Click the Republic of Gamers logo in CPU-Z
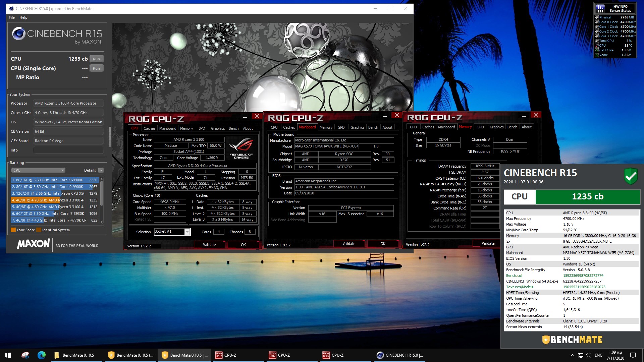This screenshot has width=644, height=362. (x=241, y=148)
